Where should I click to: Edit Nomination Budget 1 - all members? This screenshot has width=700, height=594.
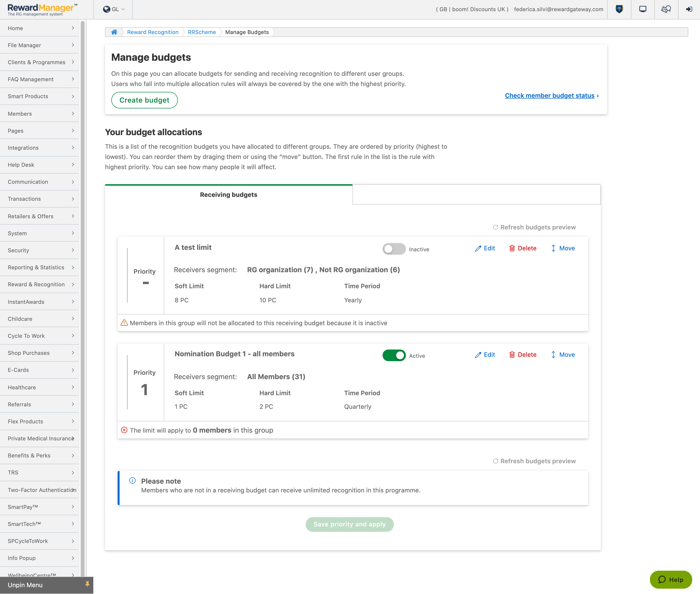point(485,355)
